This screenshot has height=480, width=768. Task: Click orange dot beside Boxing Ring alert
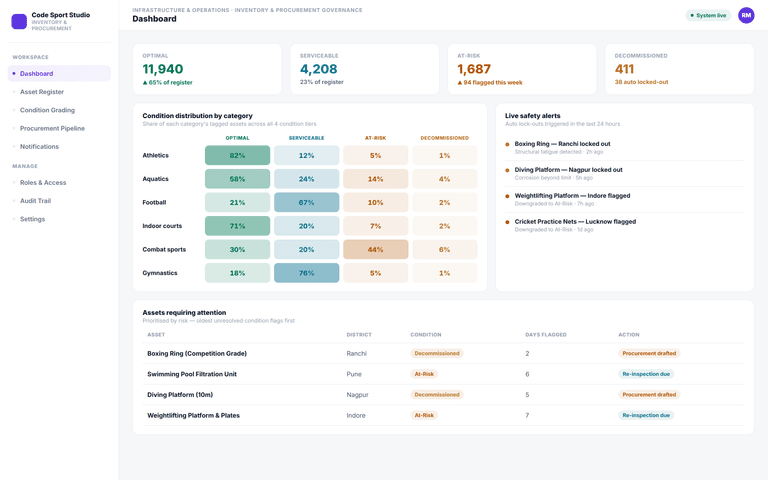[507, 144]
